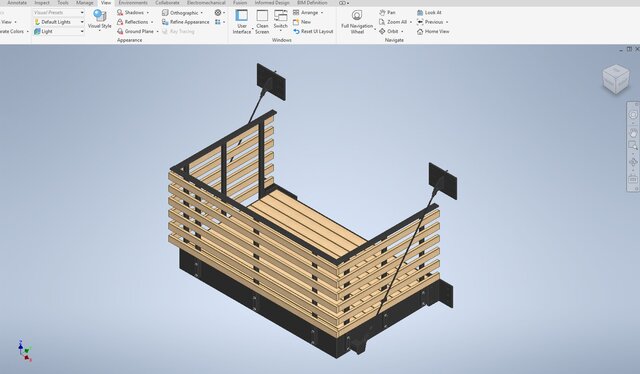The width and height of the screenshot is (640, 374).
Task: Open the Electromechanical tab
Action: click(x=206, y=3)
